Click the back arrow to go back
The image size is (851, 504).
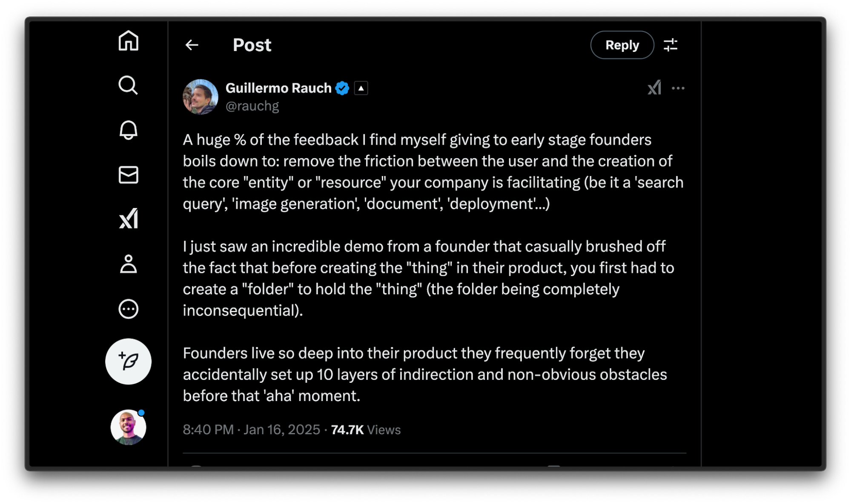(192, 45)
